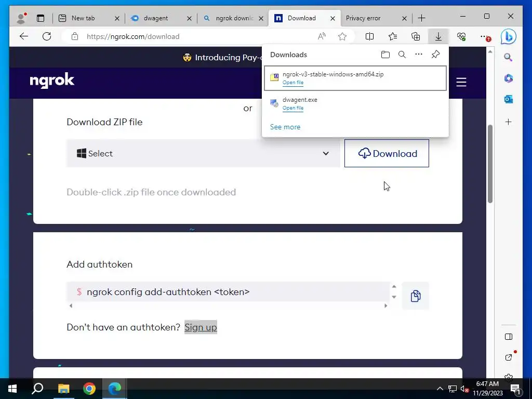Viewport: 532px width, 399px height.
Task: Add a sidebar app with plus icon
Action: 508,122
